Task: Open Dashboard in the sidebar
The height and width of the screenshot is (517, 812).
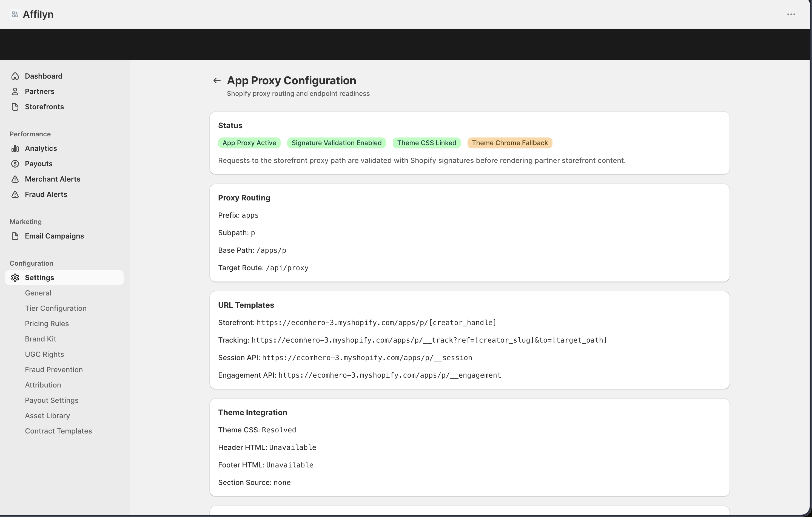Action: point(64,76)
